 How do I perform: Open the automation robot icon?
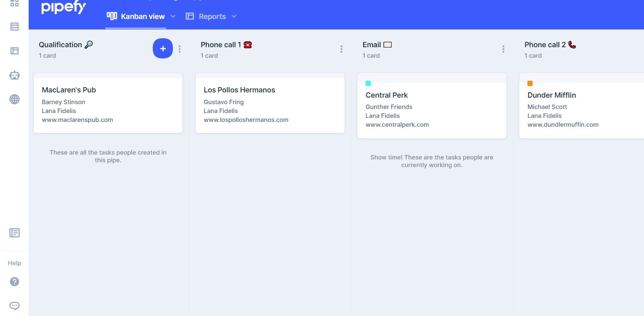pyautogui.click(x=15, y=75)
